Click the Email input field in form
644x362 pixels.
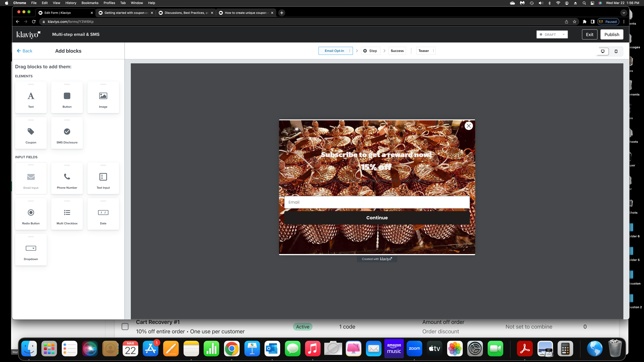[377, 202]
